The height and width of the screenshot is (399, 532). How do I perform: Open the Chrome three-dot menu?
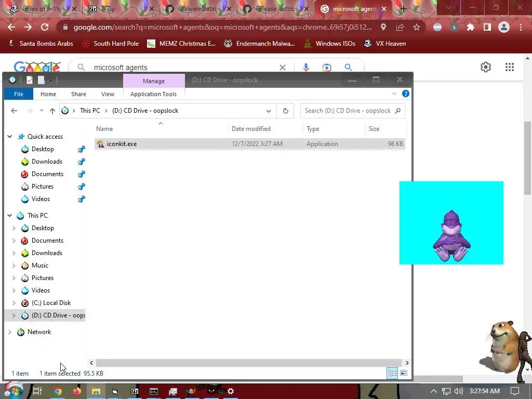(521, 27)
